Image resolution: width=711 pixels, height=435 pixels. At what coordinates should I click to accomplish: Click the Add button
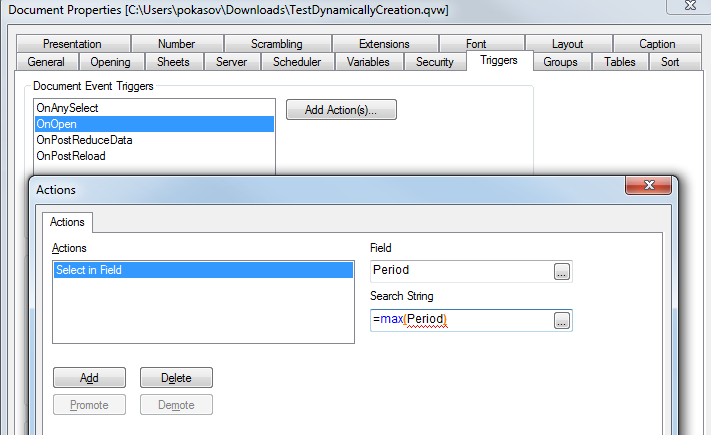tap(89, 378)
